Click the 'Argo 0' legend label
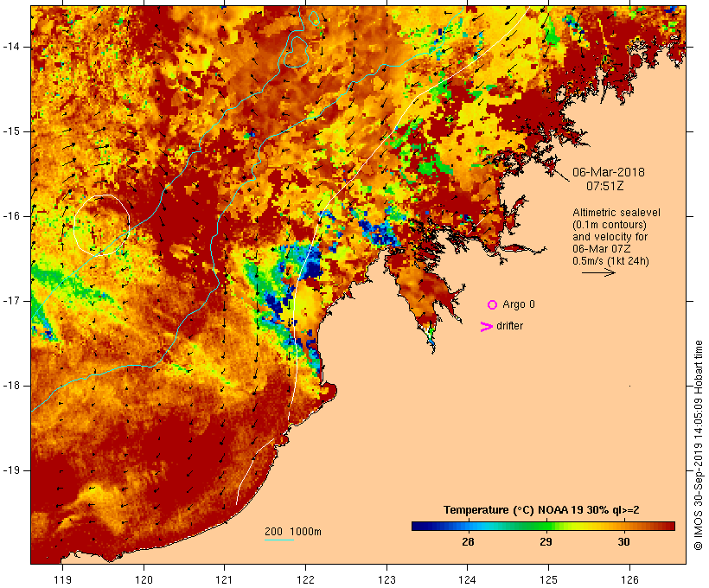 click(519, 304)
